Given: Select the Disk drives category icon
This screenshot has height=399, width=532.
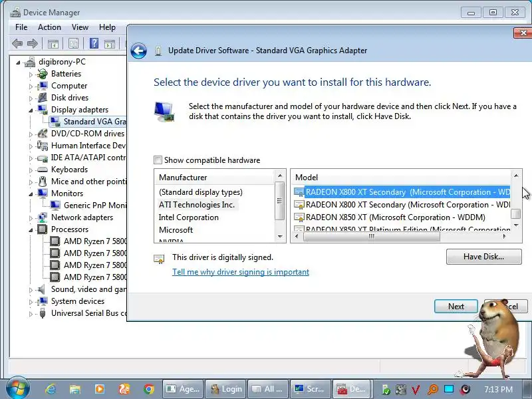Looking at the screenshot, I should point(43,98).
